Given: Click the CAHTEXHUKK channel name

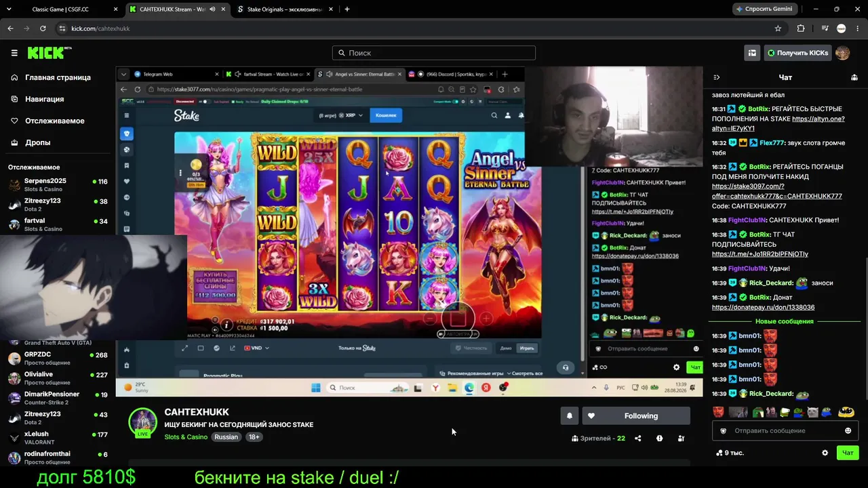Looking at the screenshot, I should [197, 412].
